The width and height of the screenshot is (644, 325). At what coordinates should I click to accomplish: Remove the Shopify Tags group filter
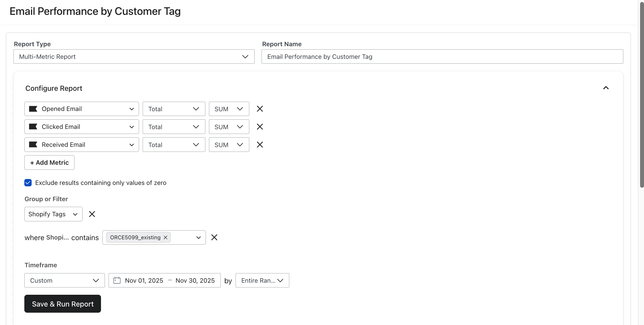[x=92, y=214]
